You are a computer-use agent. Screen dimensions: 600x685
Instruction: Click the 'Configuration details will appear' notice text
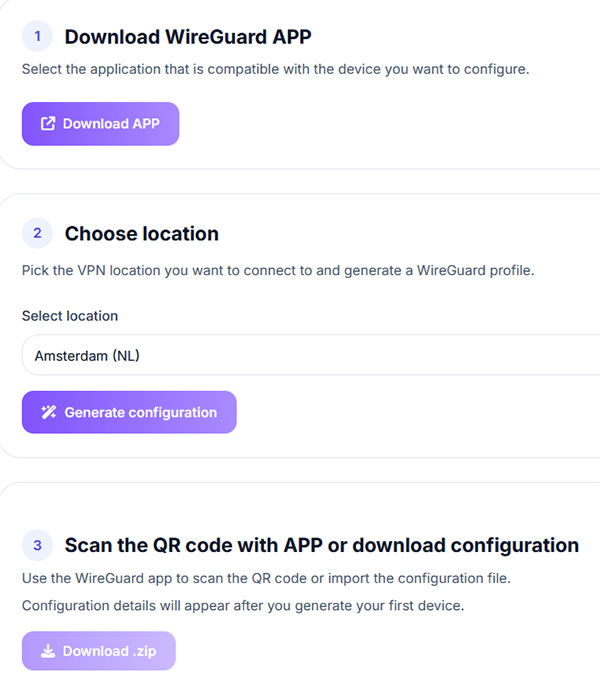pyautogui.click(x=243, y=606)
